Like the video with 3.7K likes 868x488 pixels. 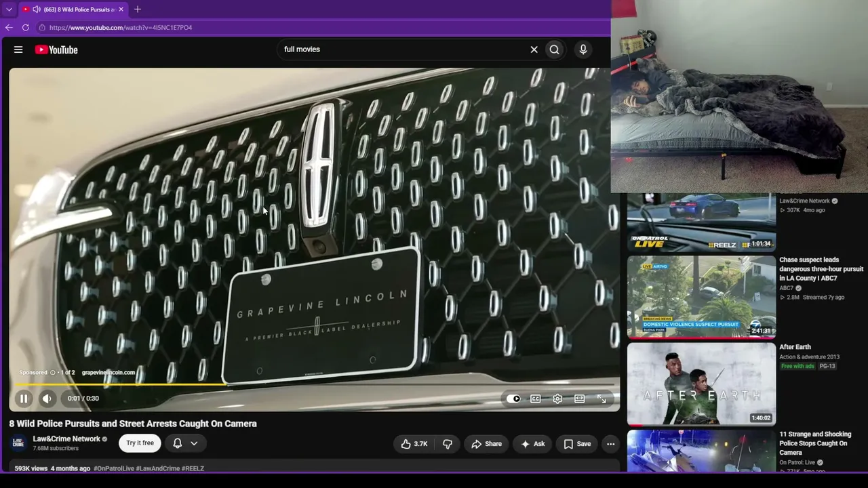click(414, 444)
